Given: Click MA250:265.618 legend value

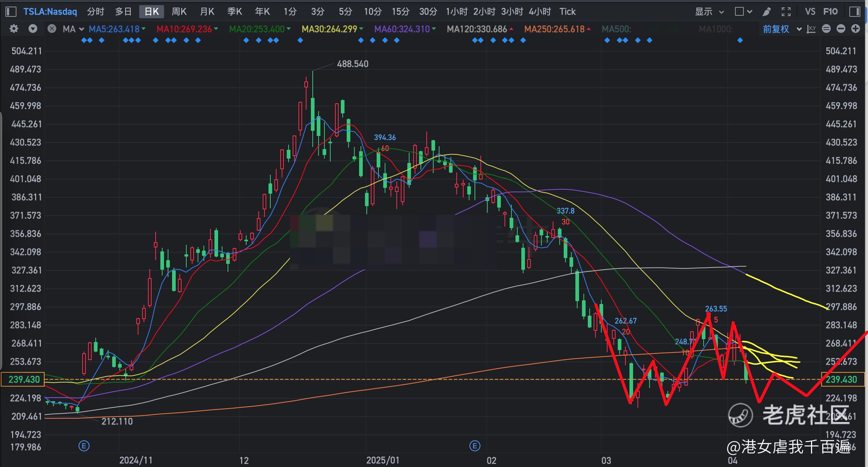Looking at the screenshot, I should (x=554, y=29).
